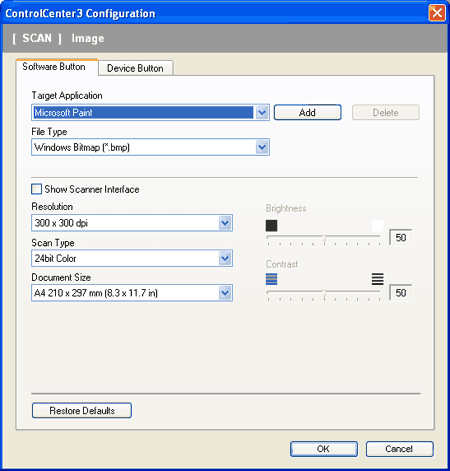
Task: Click the Brightness slider handle
Action: (324, 238)
